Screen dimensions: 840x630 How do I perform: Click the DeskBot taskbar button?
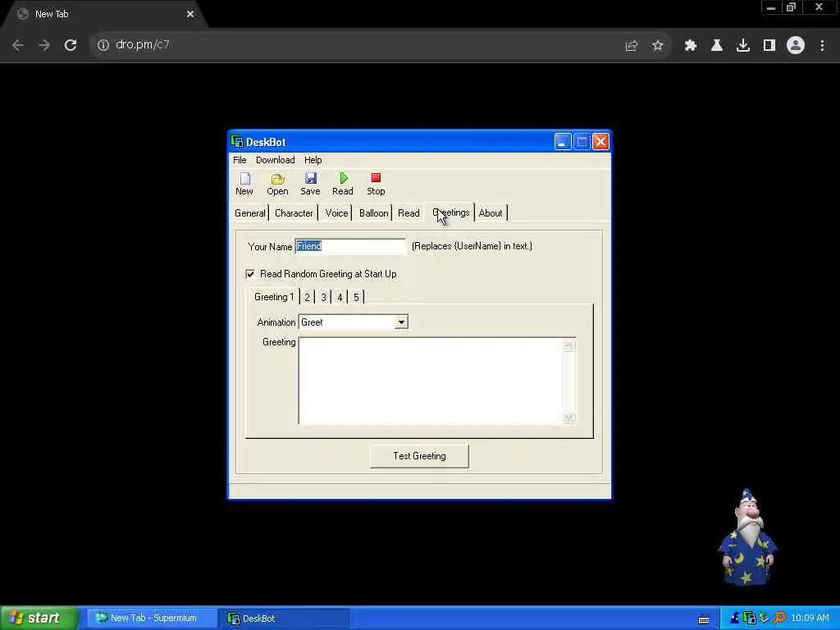pos(284,619)
